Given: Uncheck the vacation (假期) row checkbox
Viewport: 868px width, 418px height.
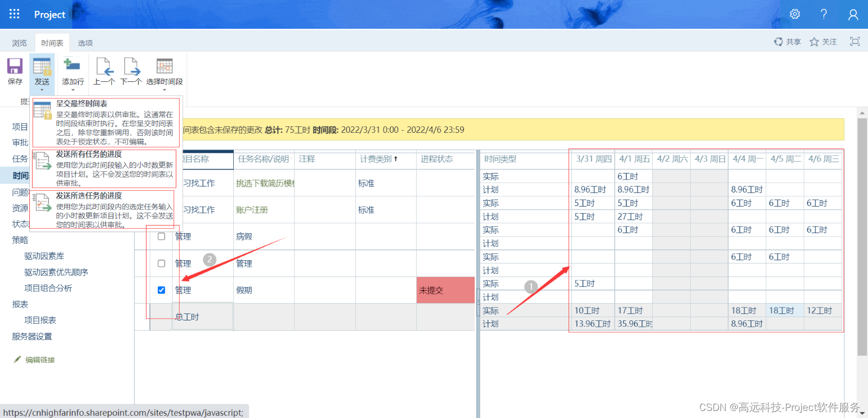Looking at the screenshot, I should [x=161, y=290].
